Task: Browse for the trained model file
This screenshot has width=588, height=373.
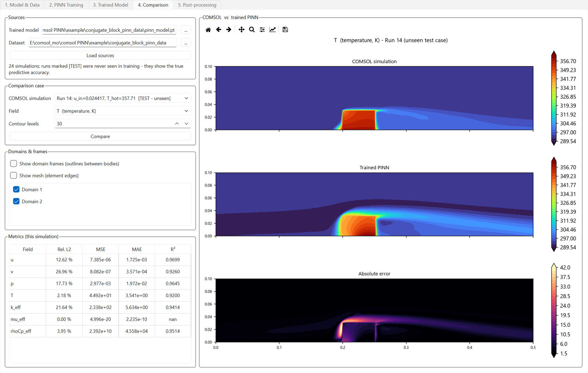Action: 186,30
